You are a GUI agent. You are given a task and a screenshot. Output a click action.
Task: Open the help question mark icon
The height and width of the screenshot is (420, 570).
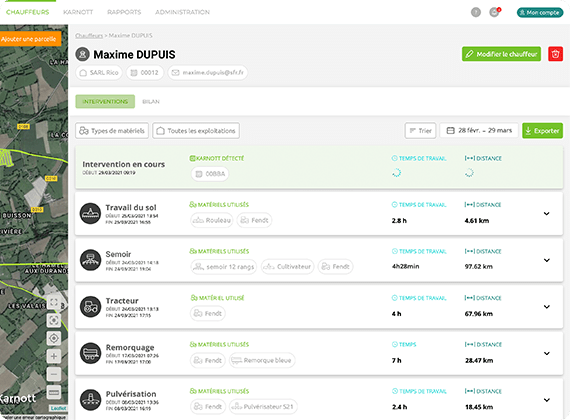pyautogui.click(x=475, y=12)
